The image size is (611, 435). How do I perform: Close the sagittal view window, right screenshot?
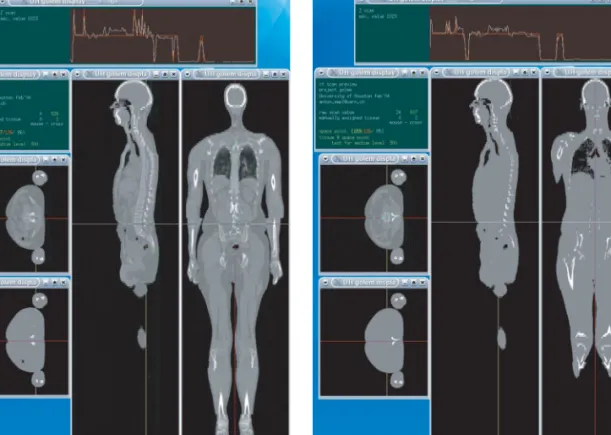pyautogui.click(x=534, y=72)
